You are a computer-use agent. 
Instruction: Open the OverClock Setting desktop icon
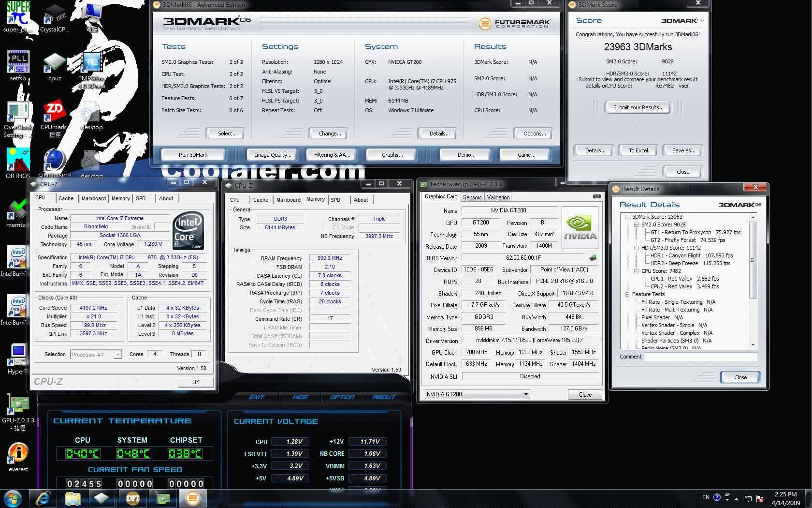tap(18, 119)
